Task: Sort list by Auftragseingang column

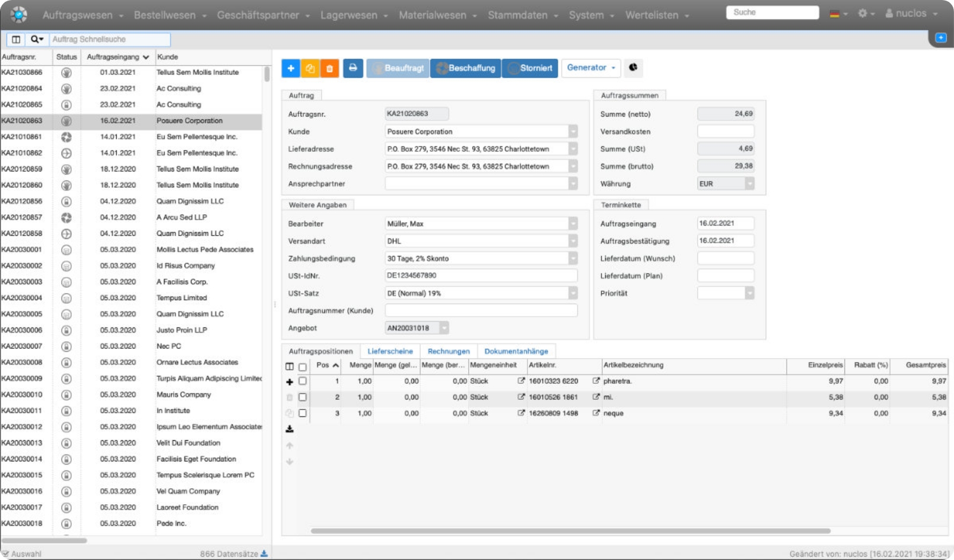Action: pos(117,57)
